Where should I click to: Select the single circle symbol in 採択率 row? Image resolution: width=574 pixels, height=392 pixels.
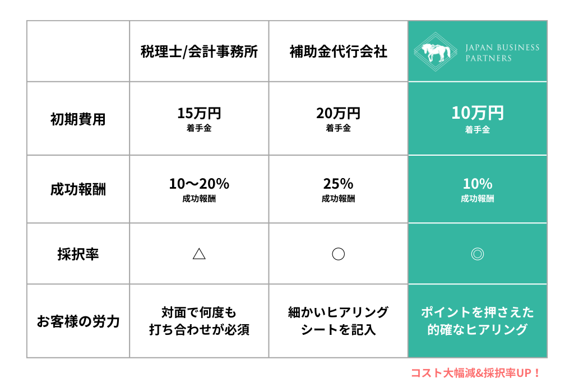tap(338, 254)
